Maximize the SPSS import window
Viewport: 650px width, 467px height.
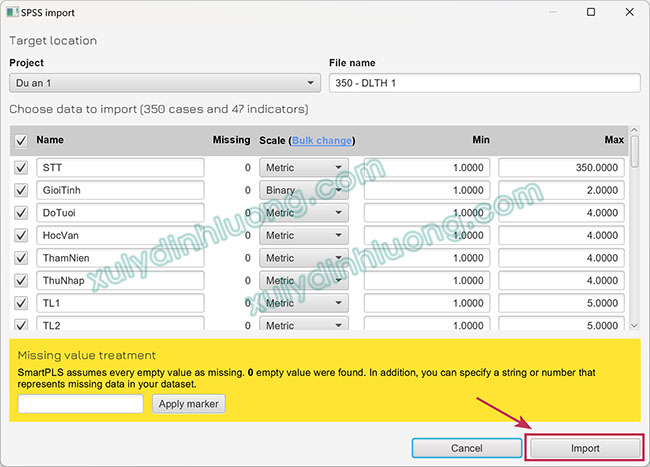coord(590,12)
